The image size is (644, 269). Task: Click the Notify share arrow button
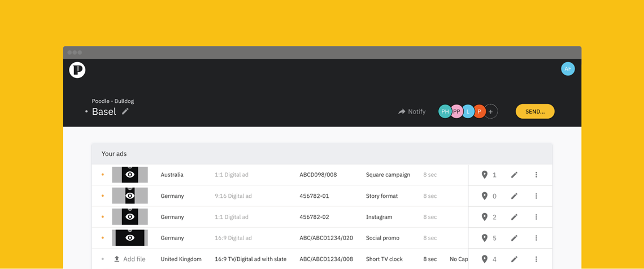[411, 112]
